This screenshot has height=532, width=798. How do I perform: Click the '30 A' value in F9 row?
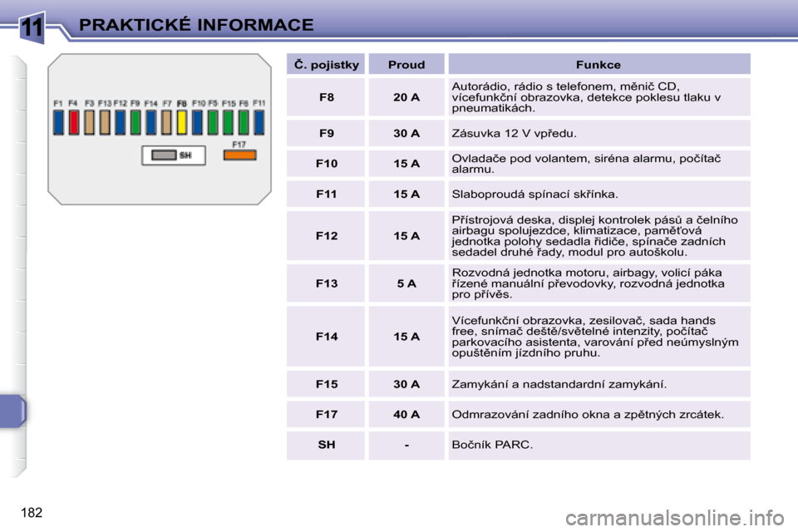point(406,133)
